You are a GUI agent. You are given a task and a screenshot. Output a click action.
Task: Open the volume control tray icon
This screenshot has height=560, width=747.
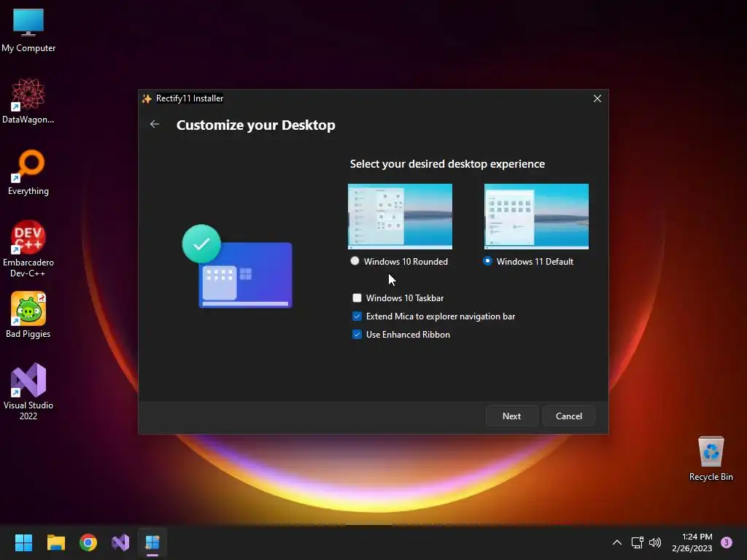point(655,542)
